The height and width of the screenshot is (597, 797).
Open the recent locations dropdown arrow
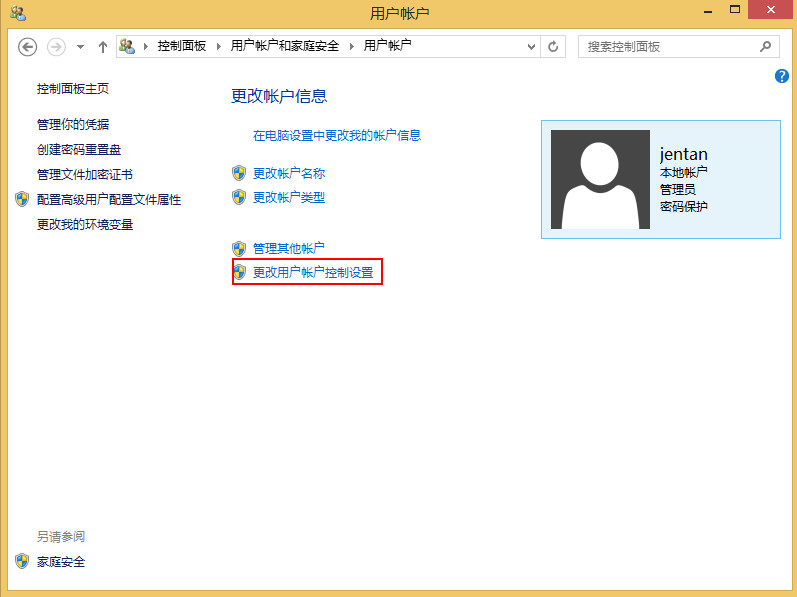tap(80, 47)
